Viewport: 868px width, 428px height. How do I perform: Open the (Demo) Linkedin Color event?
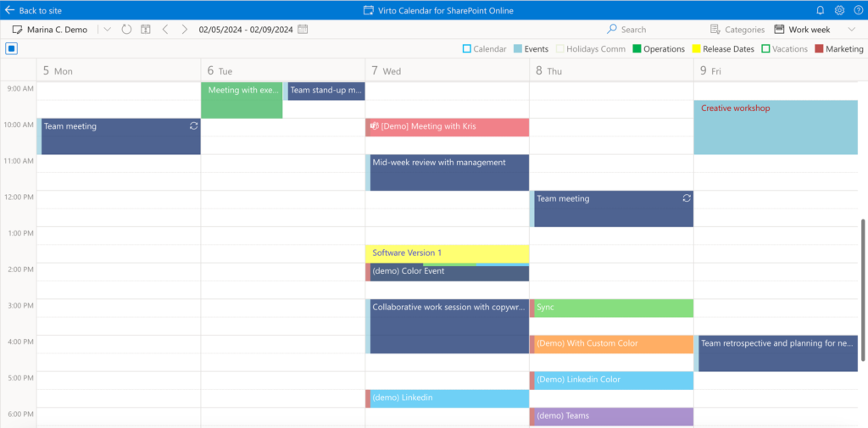point(611,381)
